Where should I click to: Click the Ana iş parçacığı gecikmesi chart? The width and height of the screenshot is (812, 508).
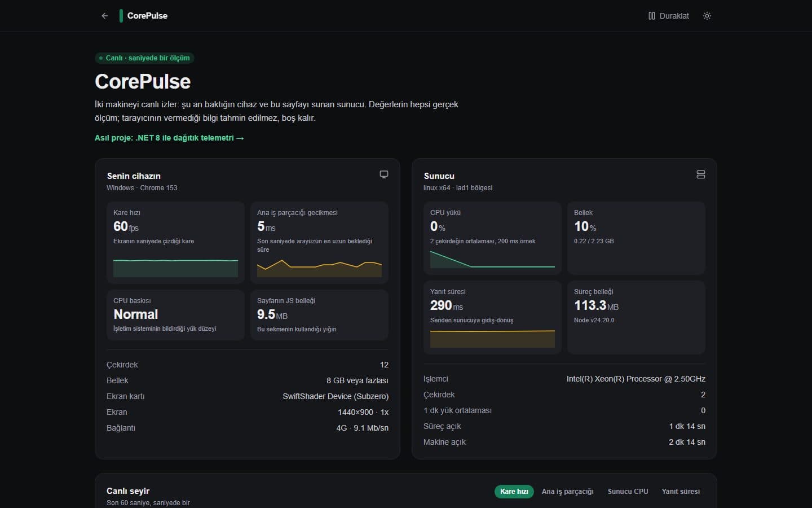tap(319, 268)
